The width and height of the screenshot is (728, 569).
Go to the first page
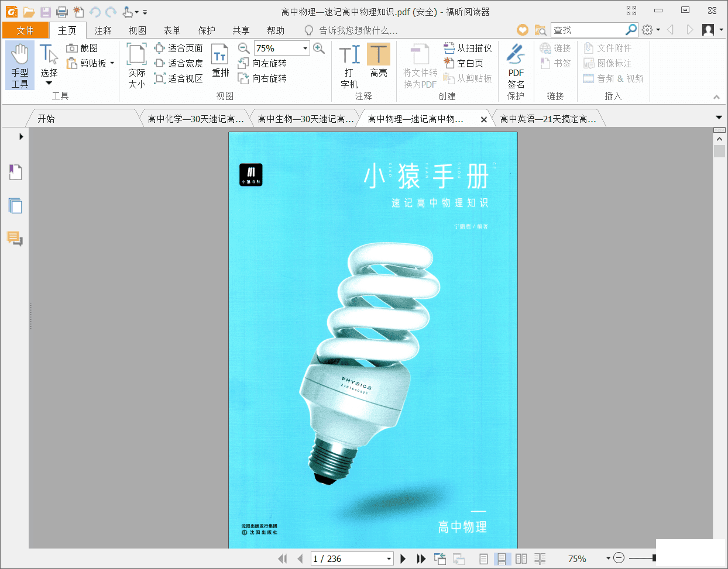pos(283,558)
